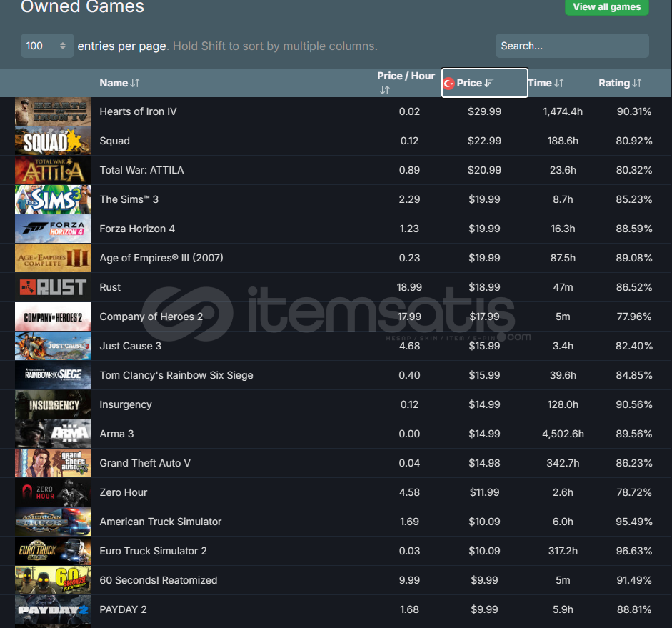This screenshot has height=628, width=672.
Task: Select 60 Seconds! Reatomized name
Action: (x=158, y=580)
